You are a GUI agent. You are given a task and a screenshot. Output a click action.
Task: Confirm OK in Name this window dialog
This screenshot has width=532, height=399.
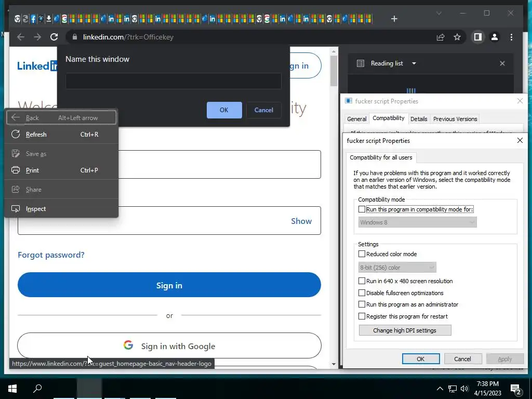pyautogui.click(x=224, y=110)
